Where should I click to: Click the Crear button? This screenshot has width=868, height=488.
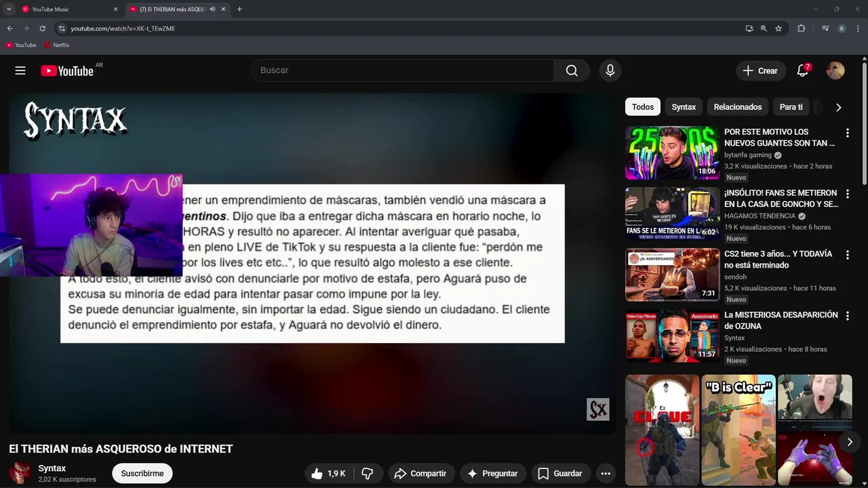(x=761, y=70)
